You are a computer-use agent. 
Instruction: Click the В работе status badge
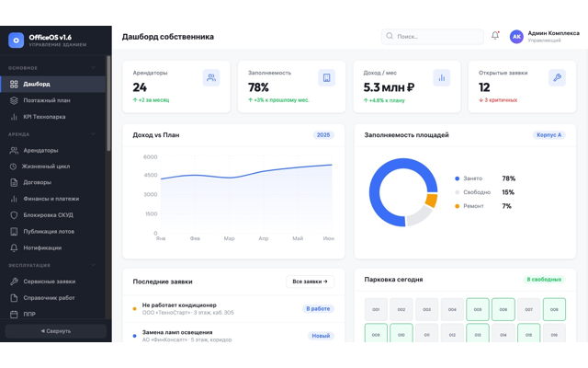tap(318, 309)
